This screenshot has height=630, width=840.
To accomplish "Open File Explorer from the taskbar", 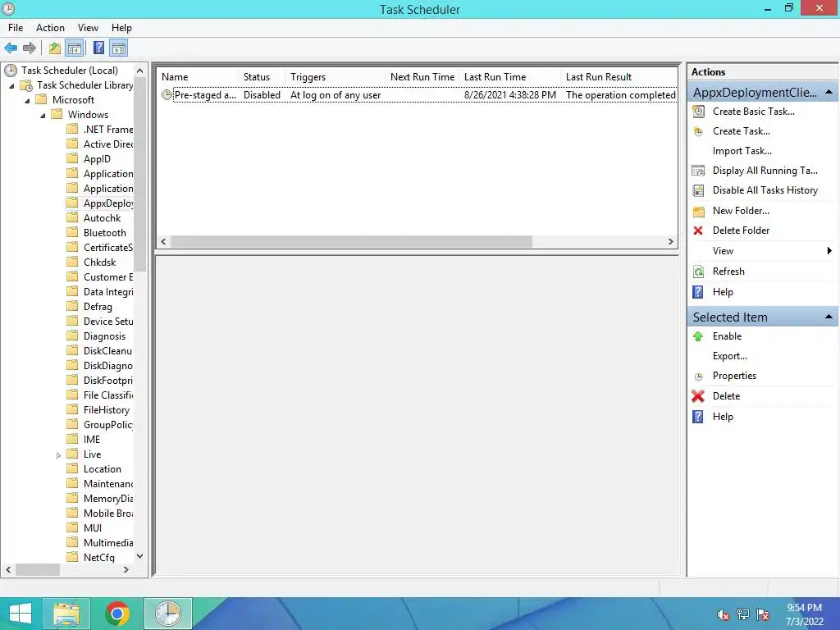I will tap(66, 614).
